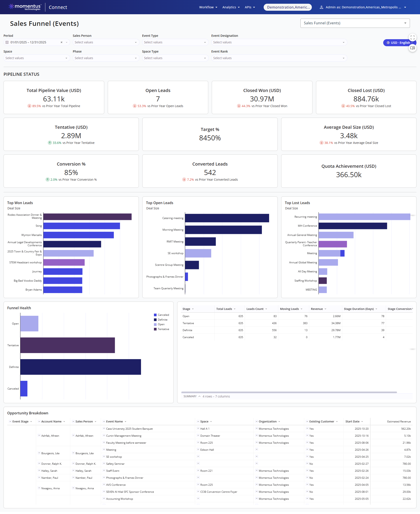
Task: Open the Event Type filter dropdown
Action: pos(175,42)
